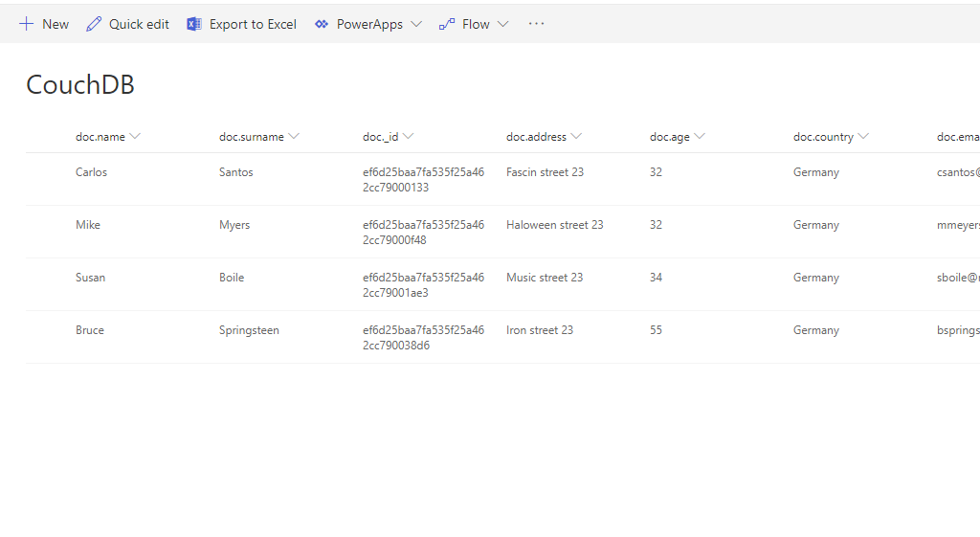
Task: Expand the Flow dropdown chevron
Action: [x=502, y=24]
